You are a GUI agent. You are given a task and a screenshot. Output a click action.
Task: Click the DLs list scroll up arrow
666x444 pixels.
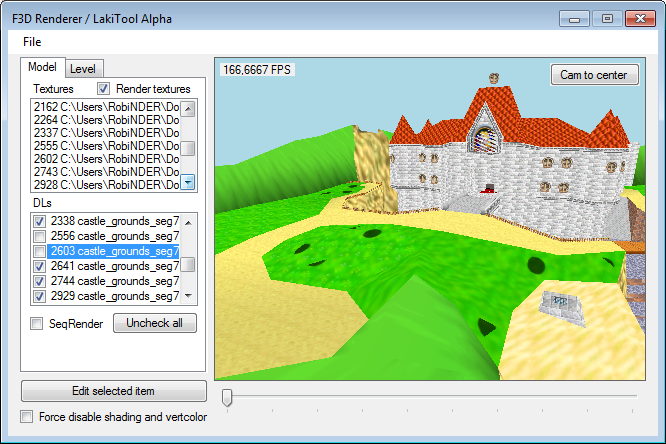(x=188, y=223)
